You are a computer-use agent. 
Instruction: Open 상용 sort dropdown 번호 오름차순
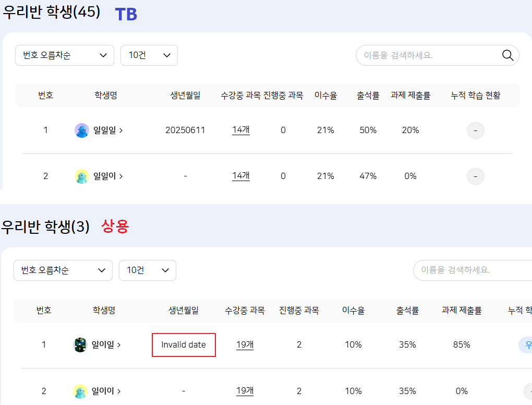click(63, 270)
